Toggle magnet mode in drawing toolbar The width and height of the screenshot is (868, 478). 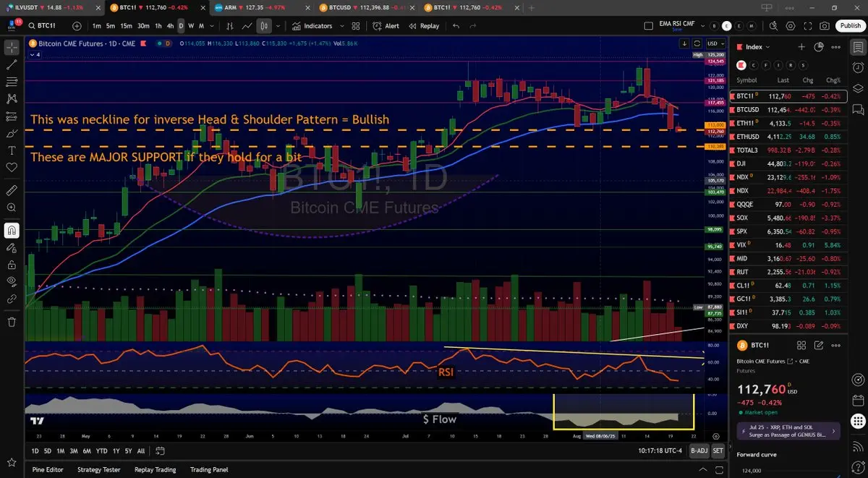[12, 231]
